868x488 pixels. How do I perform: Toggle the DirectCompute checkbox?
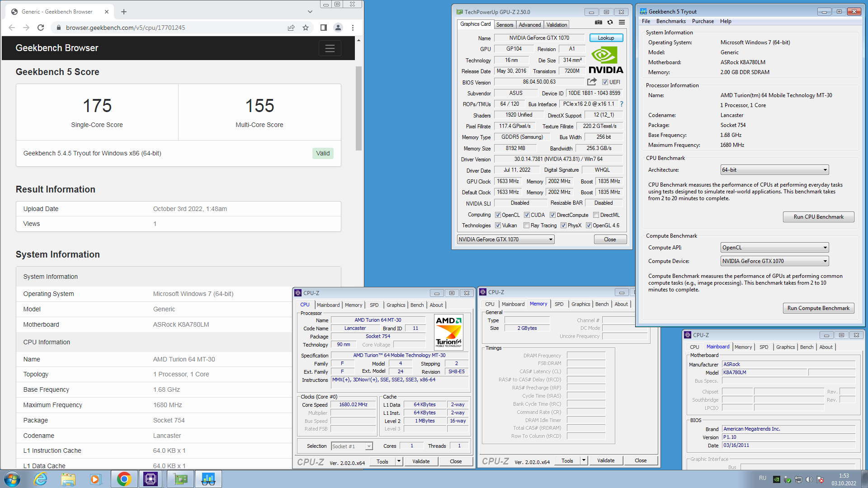pos(552,215)
